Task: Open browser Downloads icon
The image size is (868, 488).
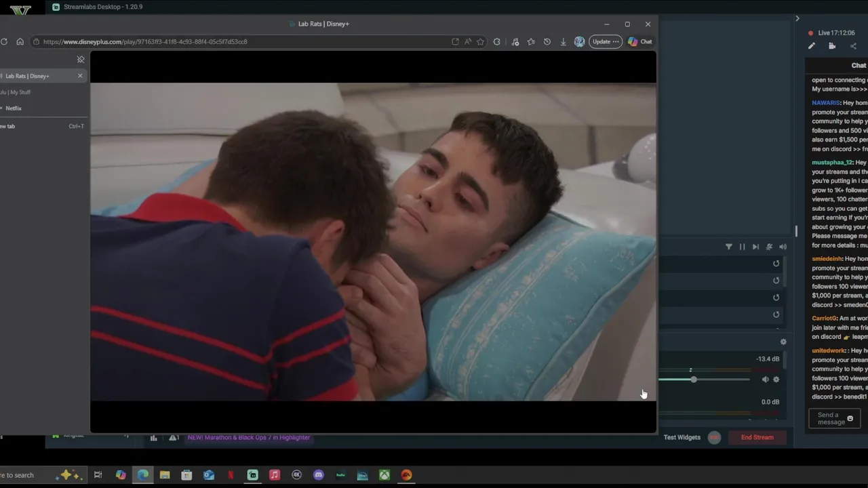Action: tap(563, 41)
